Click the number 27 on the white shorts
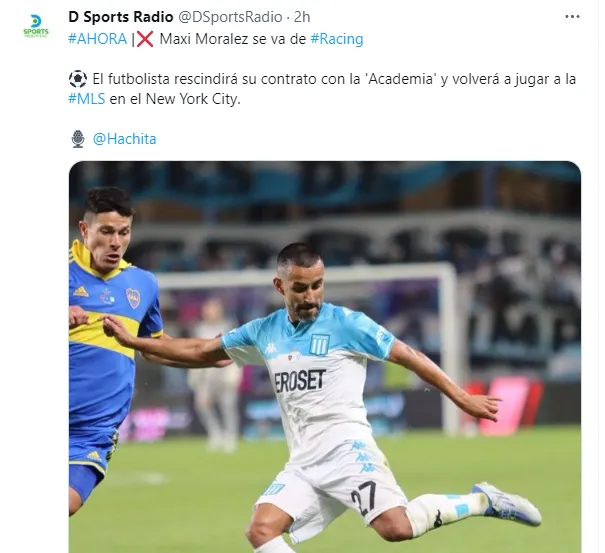605x553 pixels. [364, 498]
